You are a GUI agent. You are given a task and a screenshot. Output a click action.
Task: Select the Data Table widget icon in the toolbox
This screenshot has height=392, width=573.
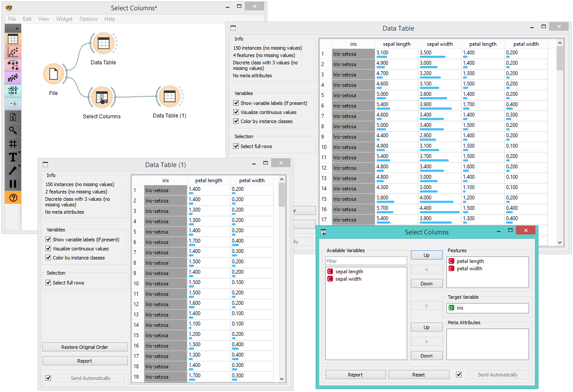(x=13, y=39)
